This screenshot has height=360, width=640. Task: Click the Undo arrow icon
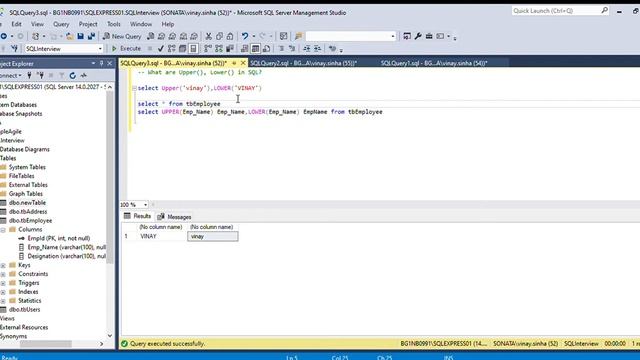tap(245, 36)
